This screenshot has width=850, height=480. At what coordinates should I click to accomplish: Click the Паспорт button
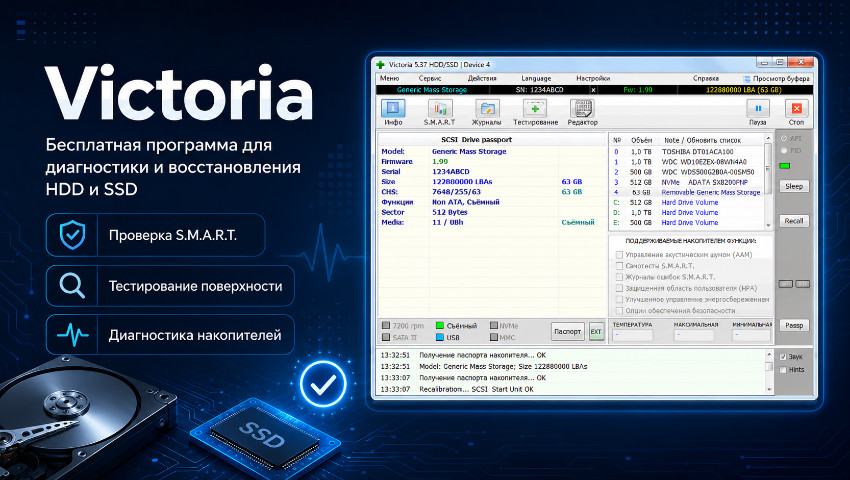[x=568, y=331]
